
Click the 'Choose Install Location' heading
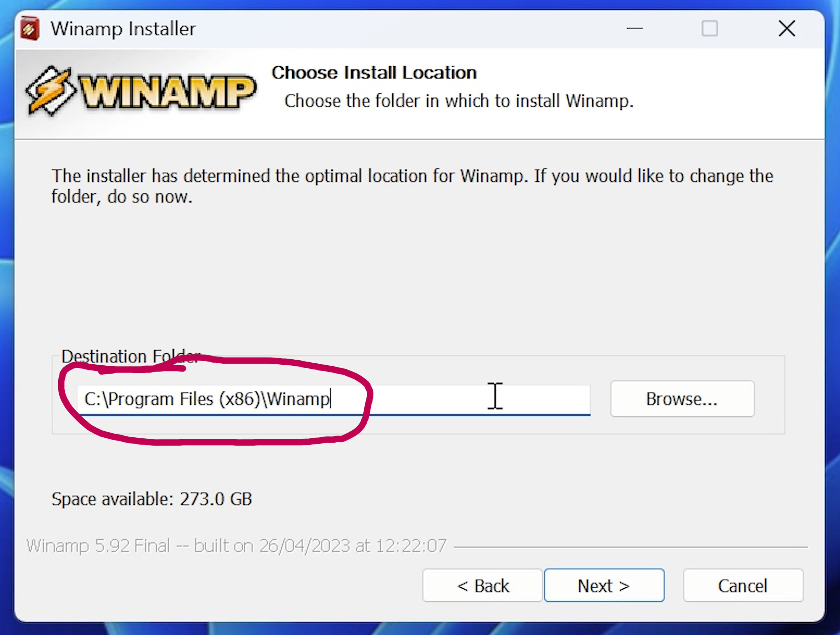pos(374,73)
